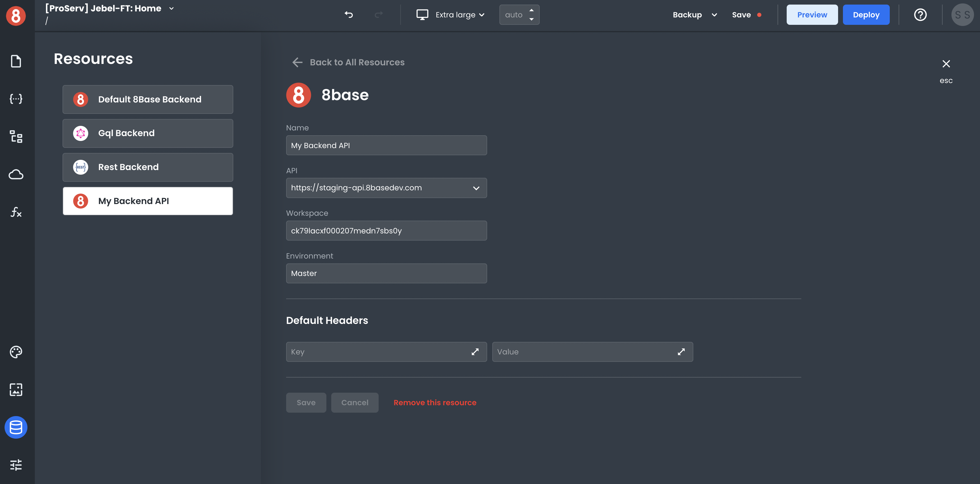Open the component tree icon in sidebar
The image size is (980, 484).
click(x=16, y=136)
